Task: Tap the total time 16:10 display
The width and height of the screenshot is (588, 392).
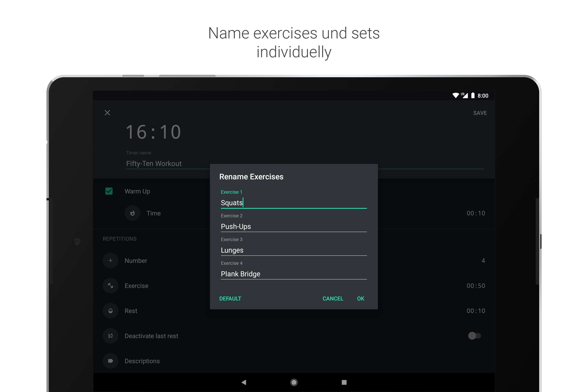Action: tap(153, 132)
